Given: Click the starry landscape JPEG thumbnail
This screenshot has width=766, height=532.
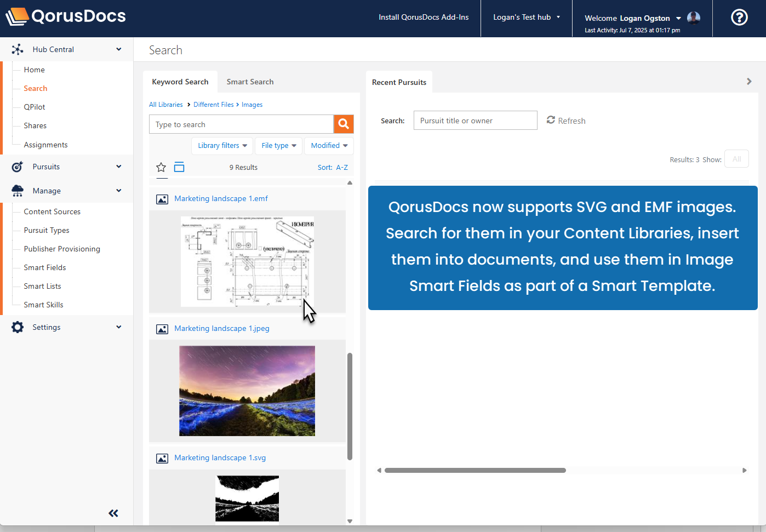Looking at the screenshot, I should pos(247,391).
